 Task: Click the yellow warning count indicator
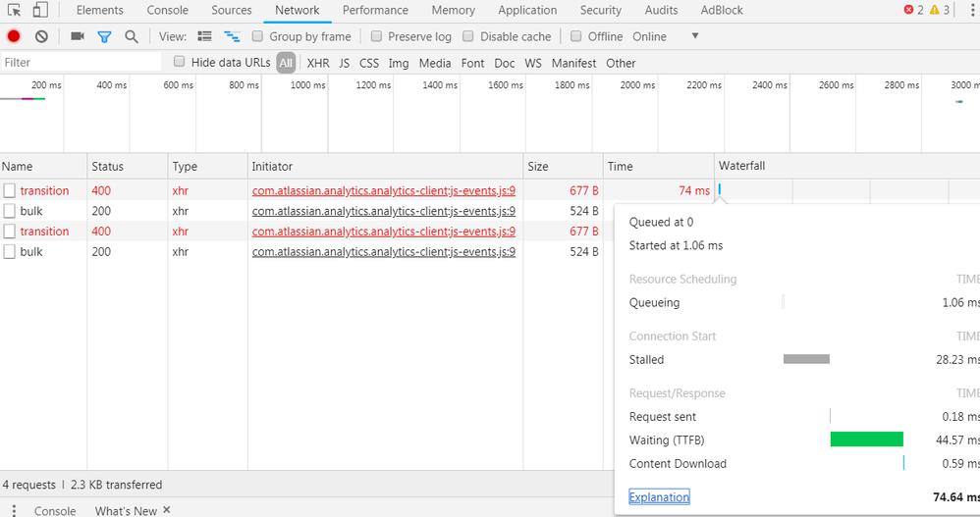click(x=940, y=10)
